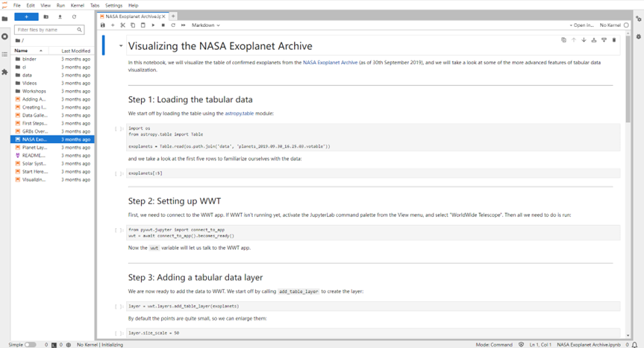Select the GRBs Over... notebook file
The width and height of the screenshot is (644, 348).
point(52,131)
